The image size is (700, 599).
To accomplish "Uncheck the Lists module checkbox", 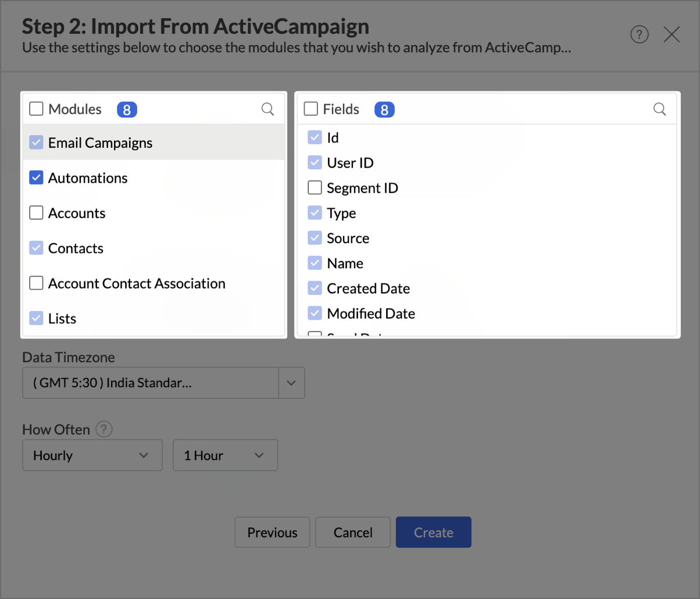I will coord(36,319).
